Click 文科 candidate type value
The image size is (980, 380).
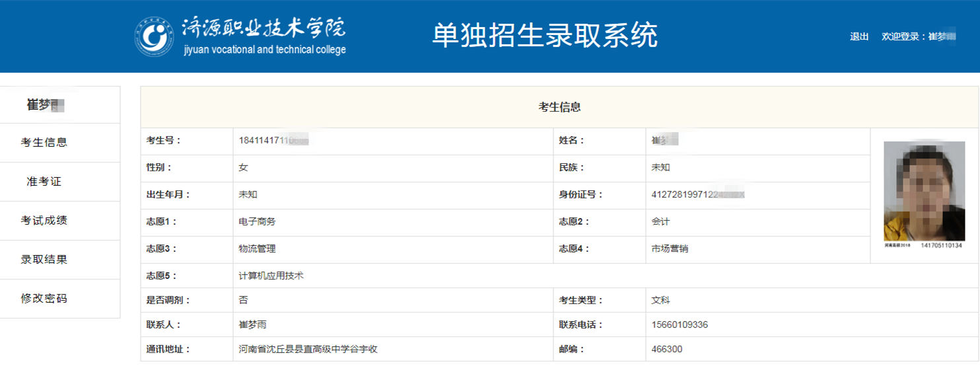(x=660, y=300)
